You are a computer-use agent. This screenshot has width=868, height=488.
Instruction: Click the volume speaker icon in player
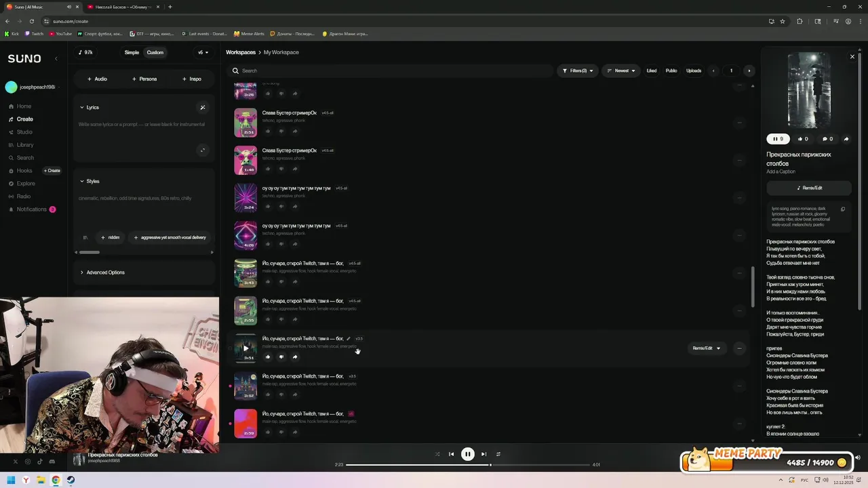click(857, 457)
